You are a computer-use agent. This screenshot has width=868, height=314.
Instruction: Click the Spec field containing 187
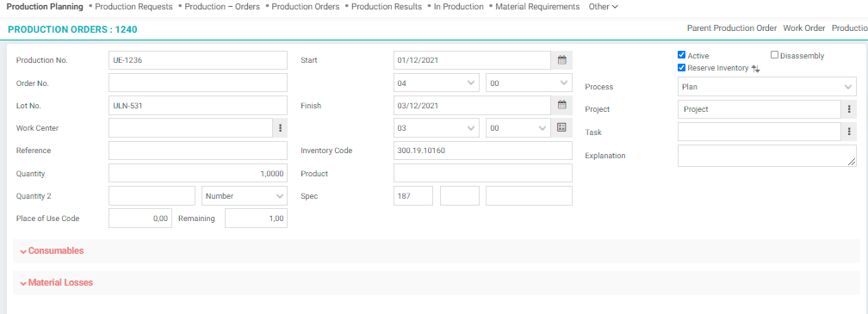point(413,195)
